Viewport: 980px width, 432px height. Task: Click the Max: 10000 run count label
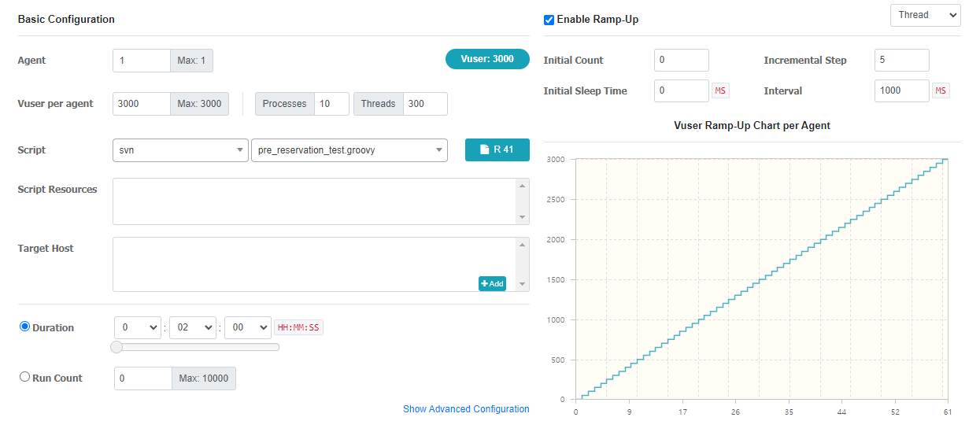(x=204, y=378)
